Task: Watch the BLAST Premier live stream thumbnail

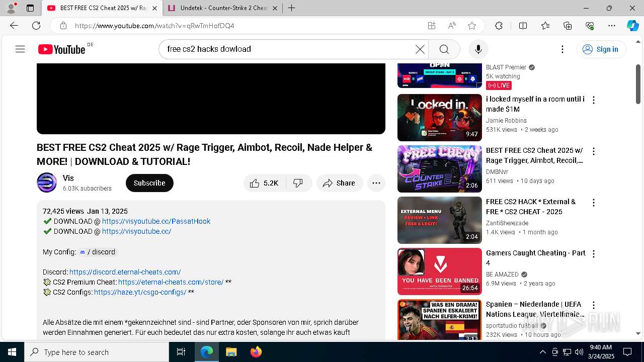Action: pos(440,75)
